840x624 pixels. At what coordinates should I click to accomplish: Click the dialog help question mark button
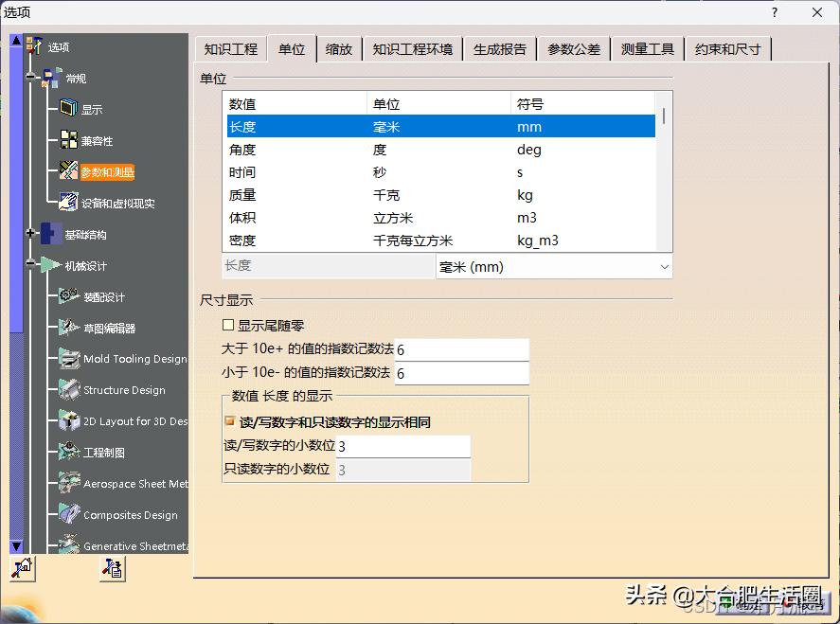pyautogui.click(x=774, y=12)
